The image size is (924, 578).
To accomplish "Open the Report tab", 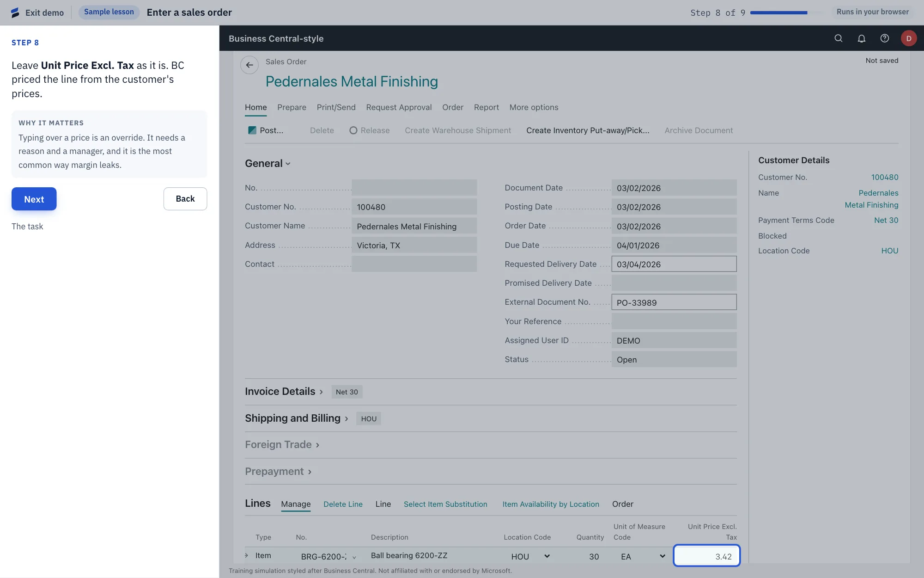I will [x=486, y=107].
